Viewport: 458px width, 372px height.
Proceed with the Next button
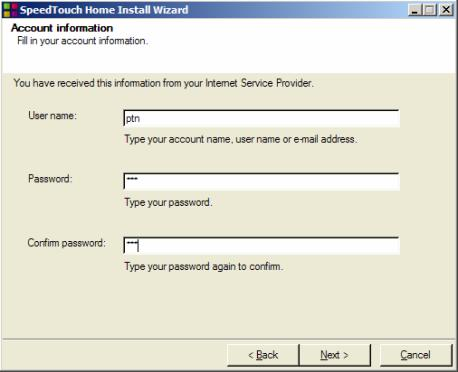(x=335, y=355)
